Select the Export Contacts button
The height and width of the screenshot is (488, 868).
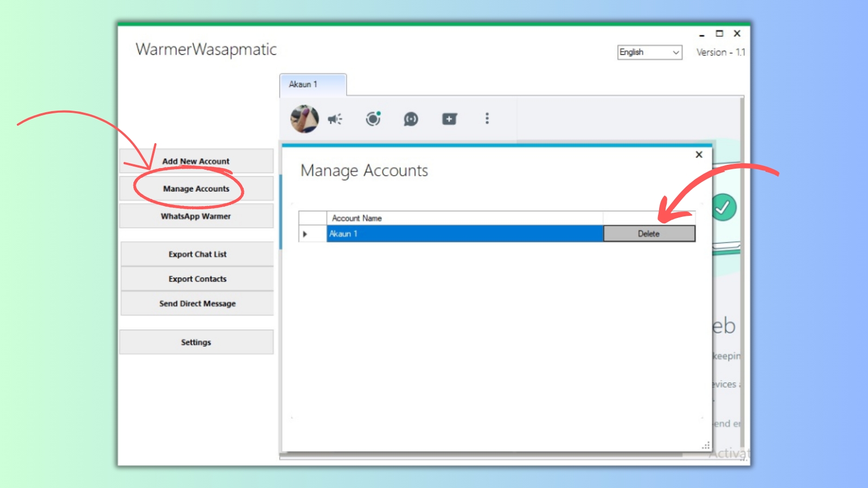pos(197,279)
